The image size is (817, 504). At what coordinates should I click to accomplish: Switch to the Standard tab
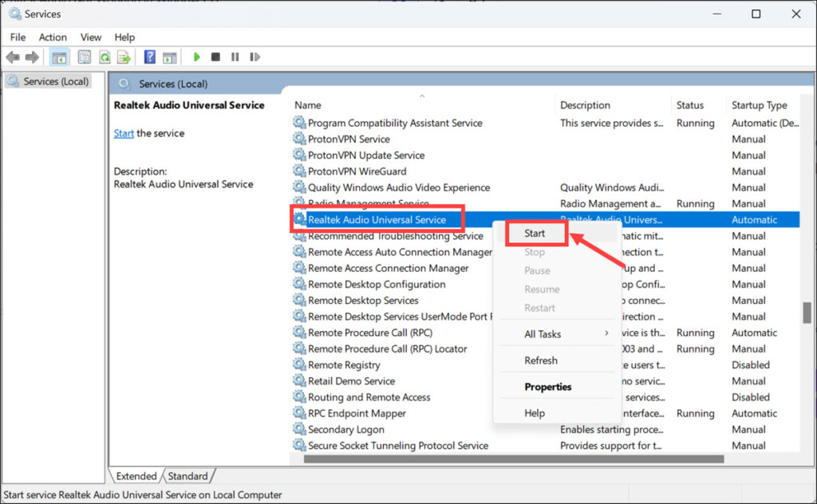(187, 476)
